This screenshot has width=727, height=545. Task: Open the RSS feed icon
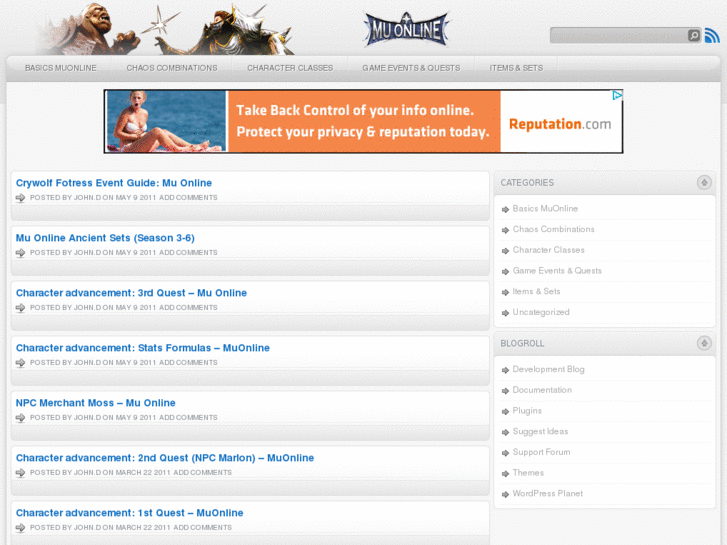point(712,35)
